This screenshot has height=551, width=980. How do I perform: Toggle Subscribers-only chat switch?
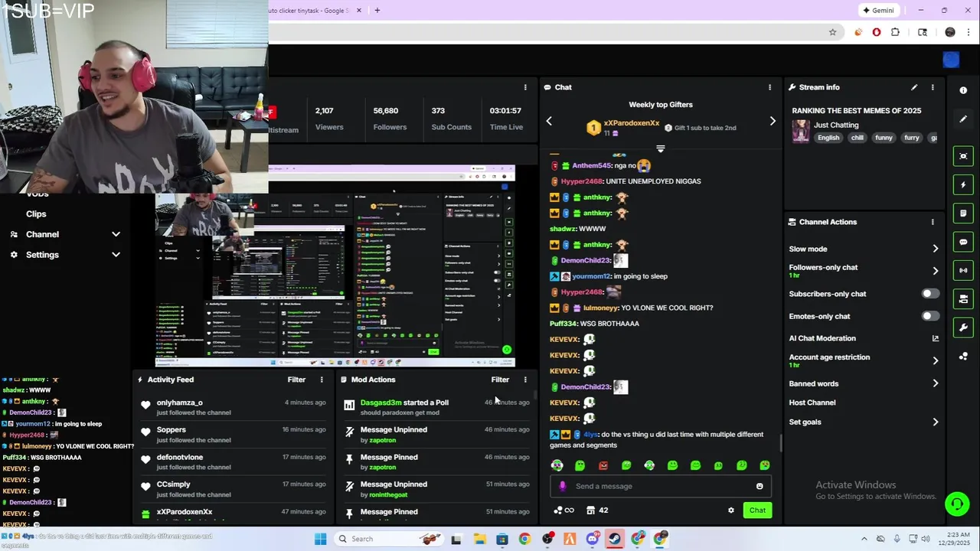930,294
